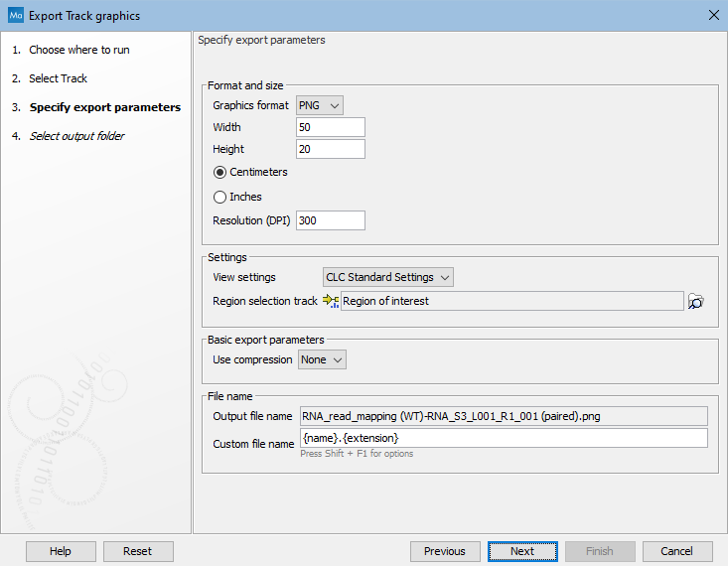728x566 pixels.
Task: Click the Custom file name field
Action: click(x=504, y=438)
